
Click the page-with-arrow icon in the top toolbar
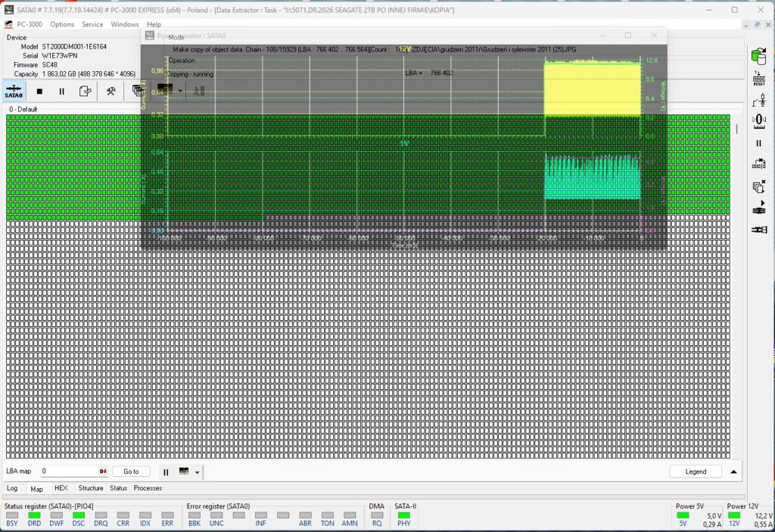(85, 91)
